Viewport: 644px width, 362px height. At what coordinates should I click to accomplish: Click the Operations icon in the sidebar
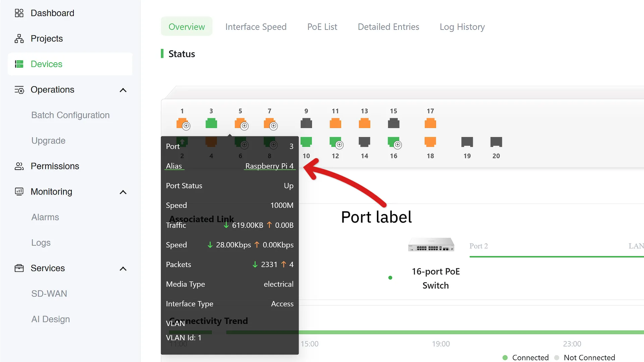point(19,90)
